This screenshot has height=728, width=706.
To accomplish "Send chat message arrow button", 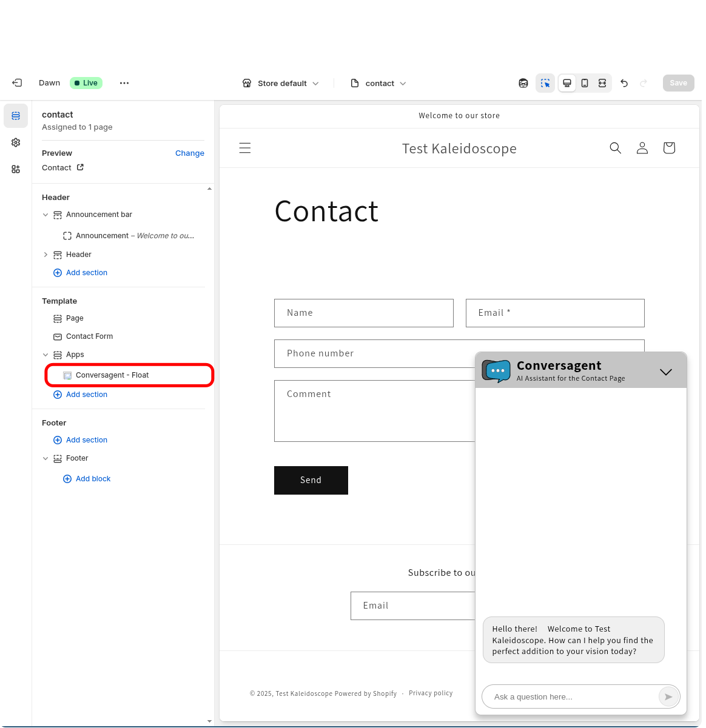I will click(668, 696).
